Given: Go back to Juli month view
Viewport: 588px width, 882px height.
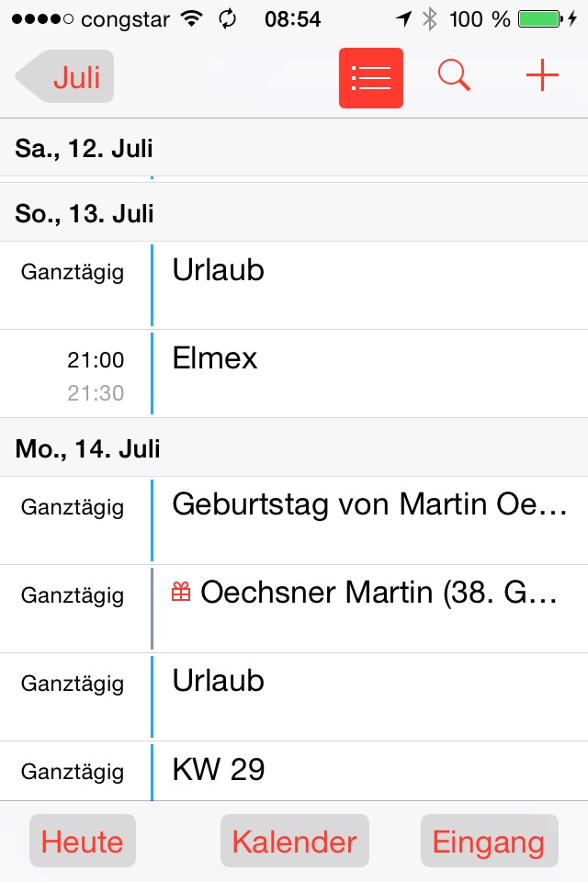Looking at the screenshot, I should tap(66, 77).
